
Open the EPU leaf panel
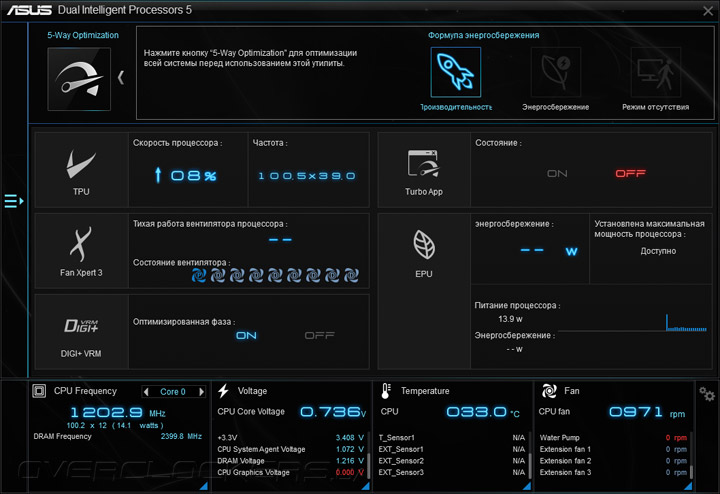424,252
